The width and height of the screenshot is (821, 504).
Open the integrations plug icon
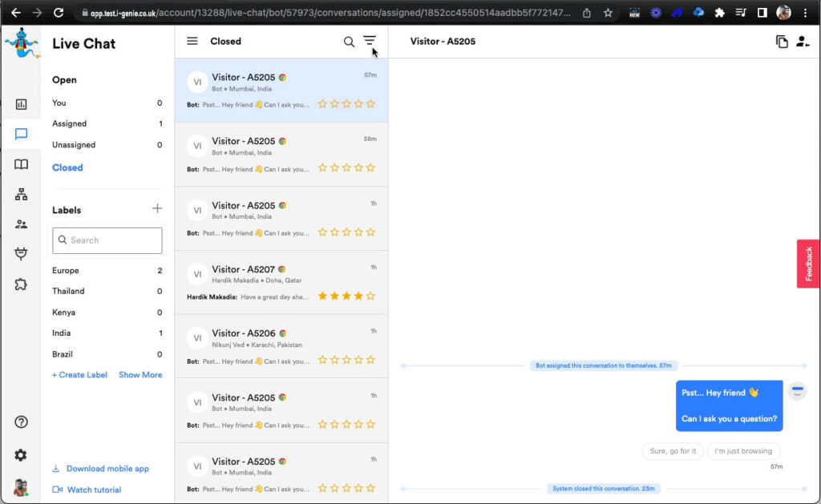22,254
